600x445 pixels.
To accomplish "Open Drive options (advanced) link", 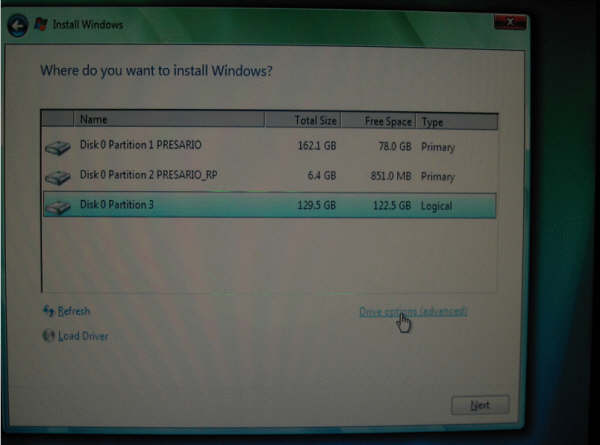I will tap(413, 311).
